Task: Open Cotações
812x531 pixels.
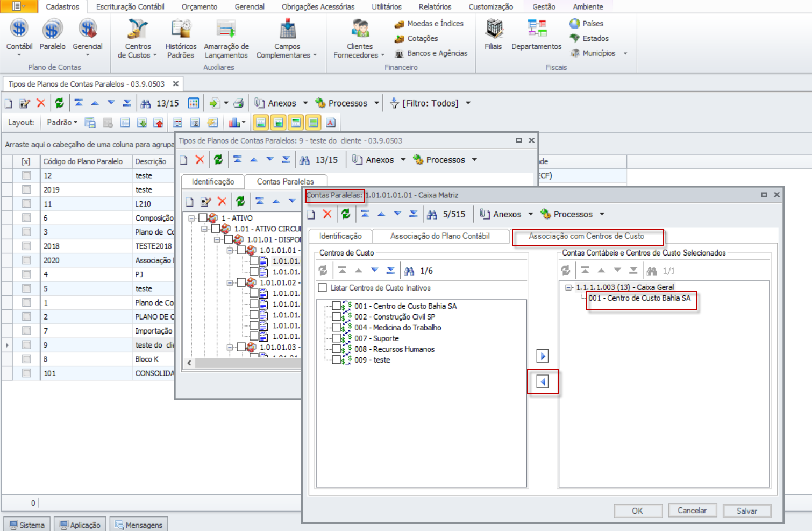Action: click(416, 39)
